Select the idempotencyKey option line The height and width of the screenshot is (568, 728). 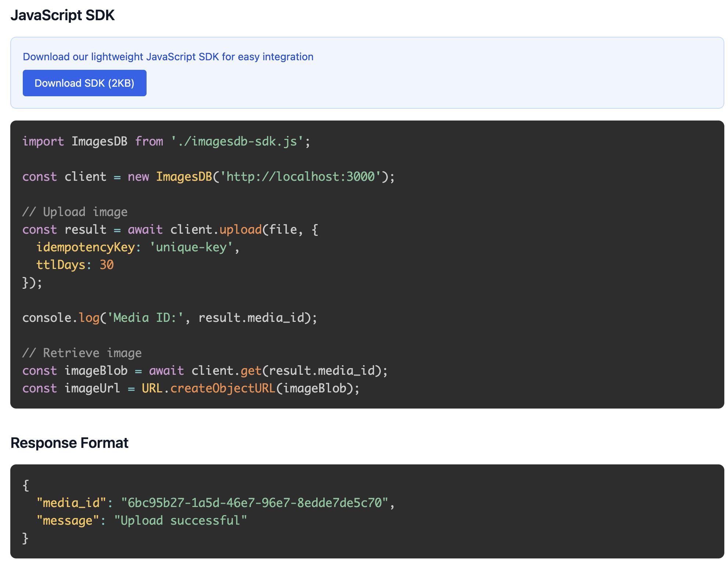coord(138,247)
